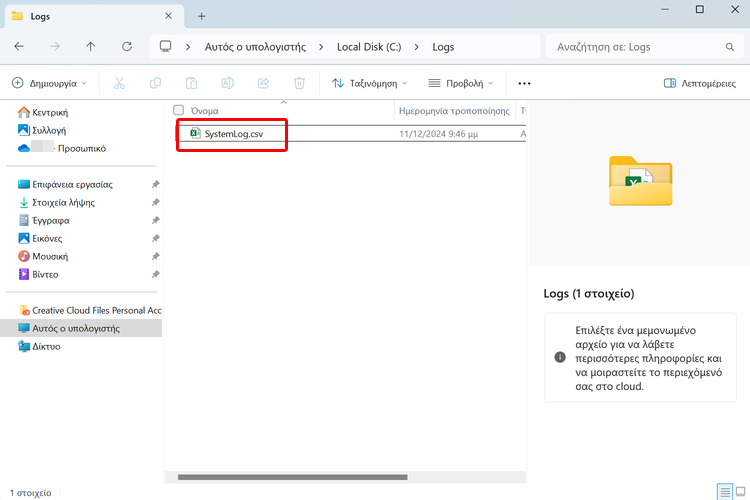Go up one folder level
Image resolution: width=750 pixels, height=500 pixels.
(91, 47)
